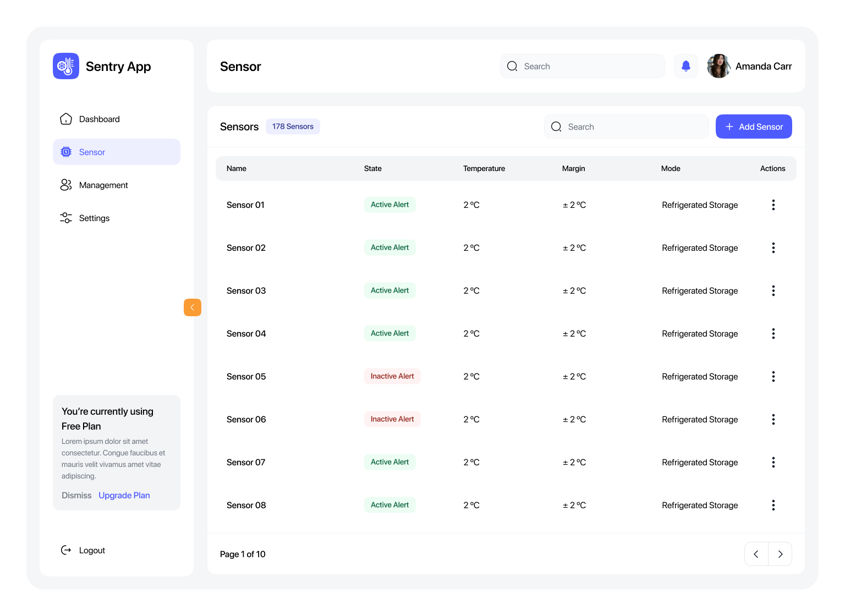Go to the next page of sensors
Image resolution: width=845 pixels, height=616 pixels.
click(780, 554)
